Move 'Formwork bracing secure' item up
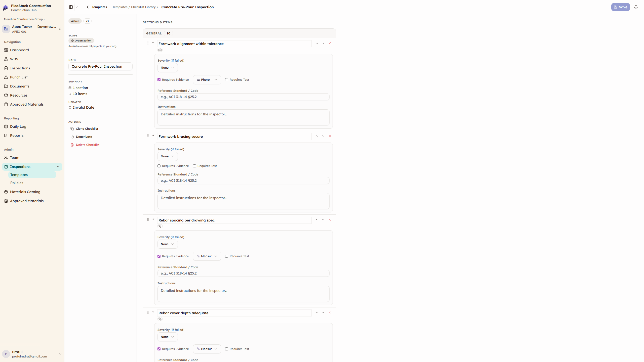 pos(317,136)
